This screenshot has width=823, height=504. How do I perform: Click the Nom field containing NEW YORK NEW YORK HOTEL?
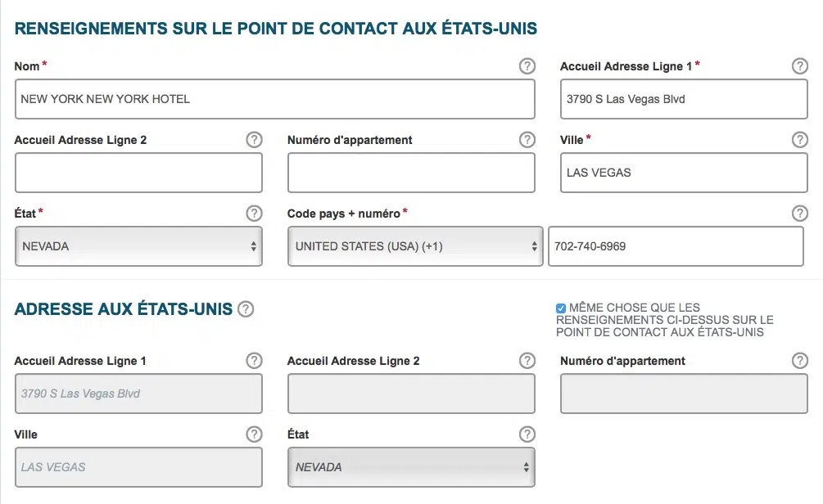(274, 99)
